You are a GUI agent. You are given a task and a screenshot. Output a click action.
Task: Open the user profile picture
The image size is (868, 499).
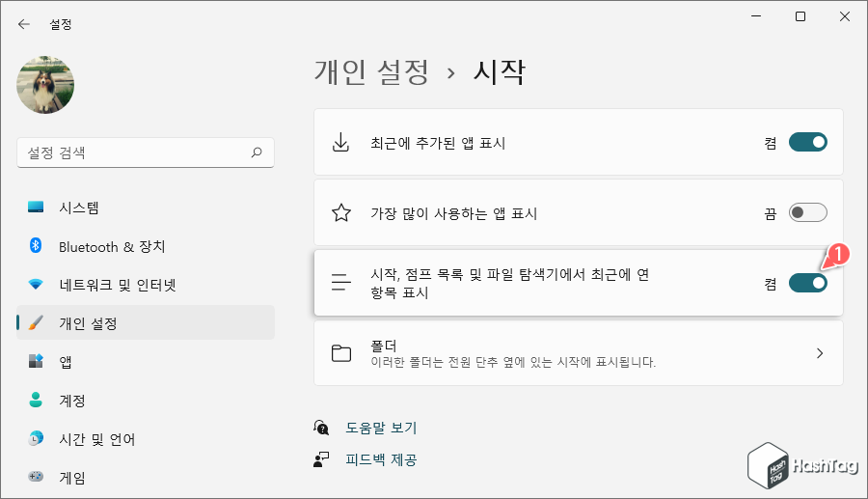[x=45, y=85]
